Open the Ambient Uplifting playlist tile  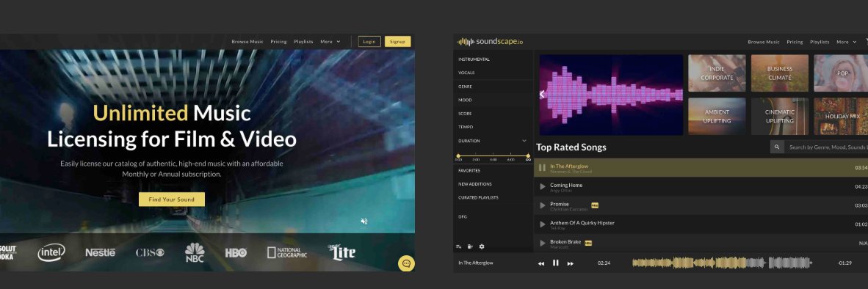click(717, 117)
